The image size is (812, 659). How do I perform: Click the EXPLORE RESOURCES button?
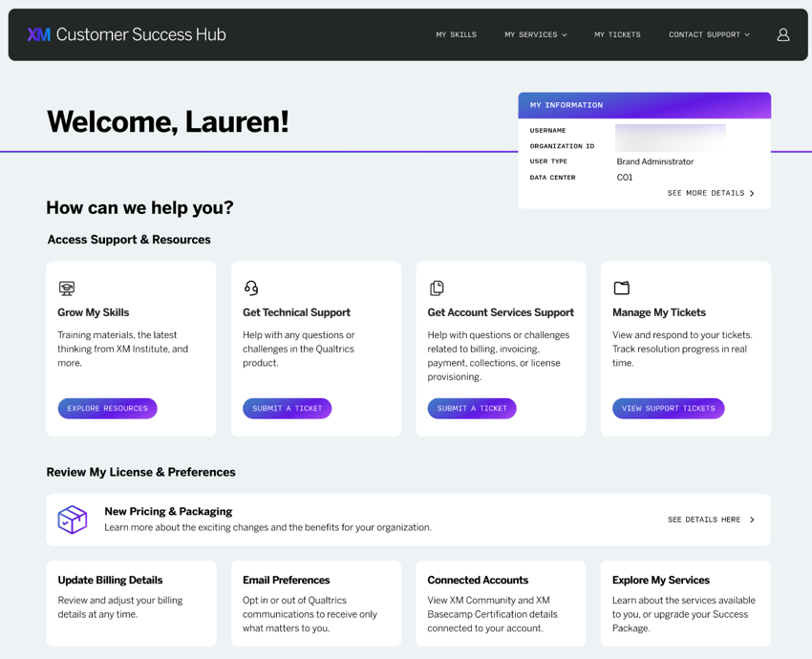tap(107, 408)
